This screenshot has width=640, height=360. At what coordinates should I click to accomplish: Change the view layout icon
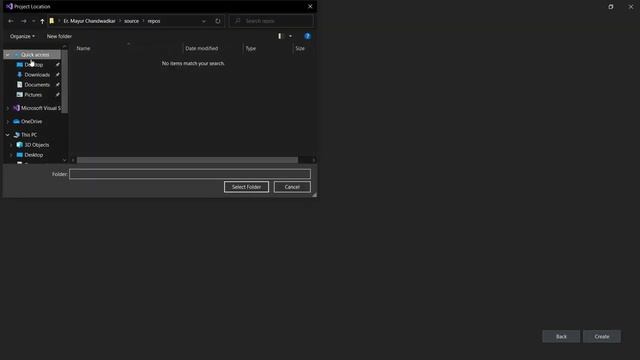pos(281,36)
